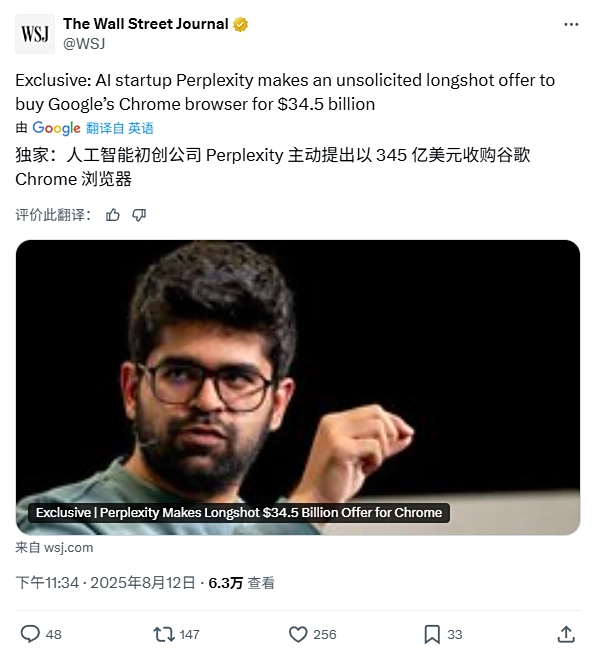This screenshot has height=652, width=595.
Task: Bookmark this WSJ tweet
Action: pyautogui.click(x=432, y=635)
